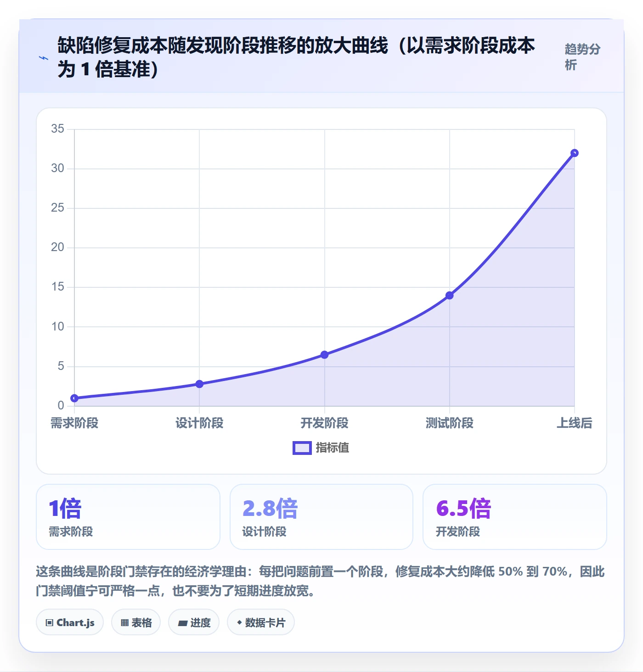Click the y-axis label 35
This screenshot has width=643, height=672.
pos(58,129)
